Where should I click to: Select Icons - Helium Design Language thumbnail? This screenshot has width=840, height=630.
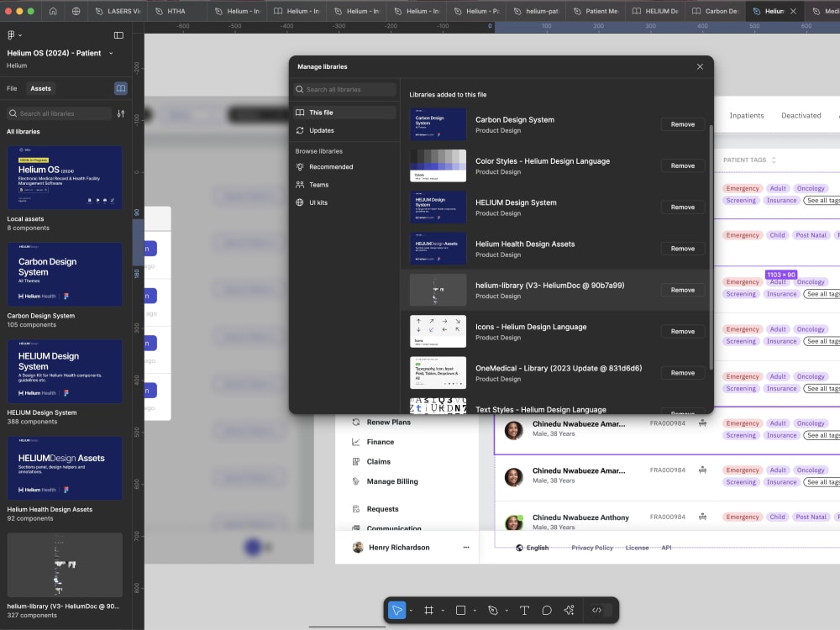tap(438, 332)
